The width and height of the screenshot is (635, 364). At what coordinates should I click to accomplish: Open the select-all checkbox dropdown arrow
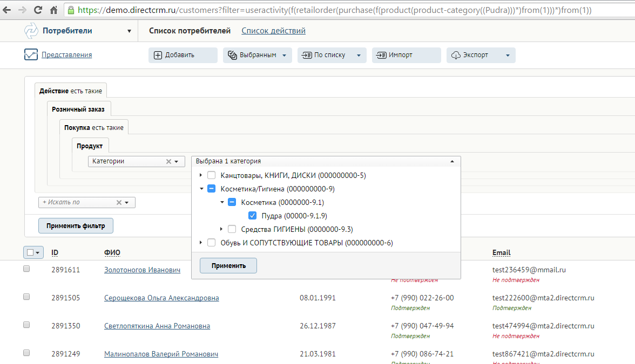coord(38,253)
